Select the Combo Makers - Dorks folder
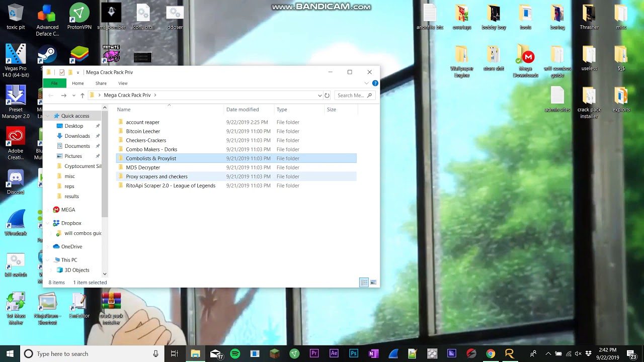The image size is (644, 362). pos(236,149)
